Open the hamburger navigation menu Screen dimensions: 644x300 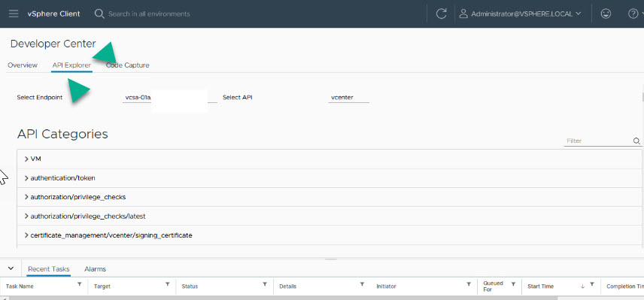point(14,14)
